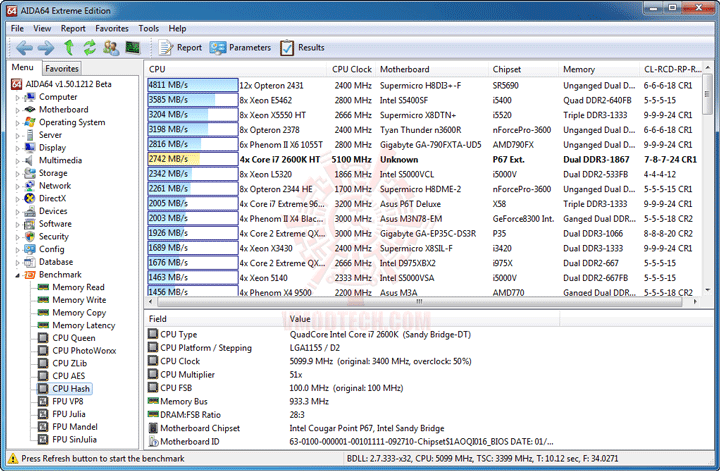
Task: Click the Server icon in the tree
Action: (30, 135)
